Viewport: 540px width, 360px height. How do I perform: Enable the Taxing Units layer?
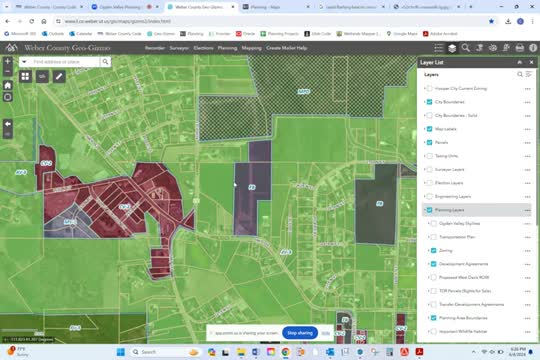429,156
